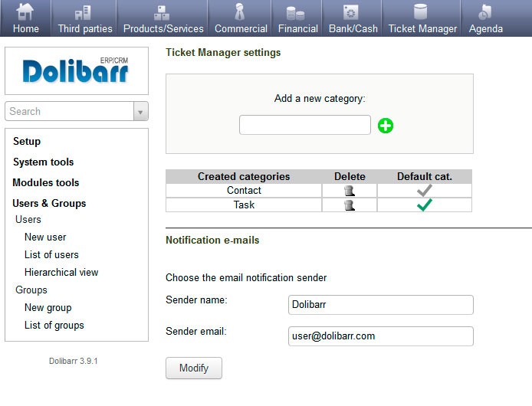This screenshot has width=532, height=406.
Task: Go to Groups in the sidebar
Action: 31,290
